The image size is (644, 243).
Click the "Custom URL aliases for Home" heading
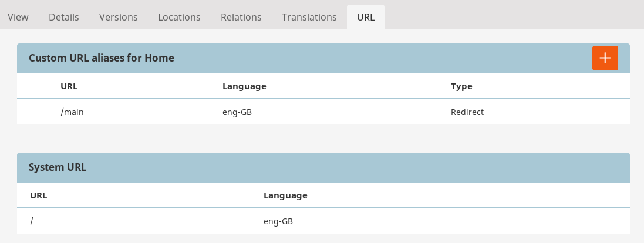point(102,58)
